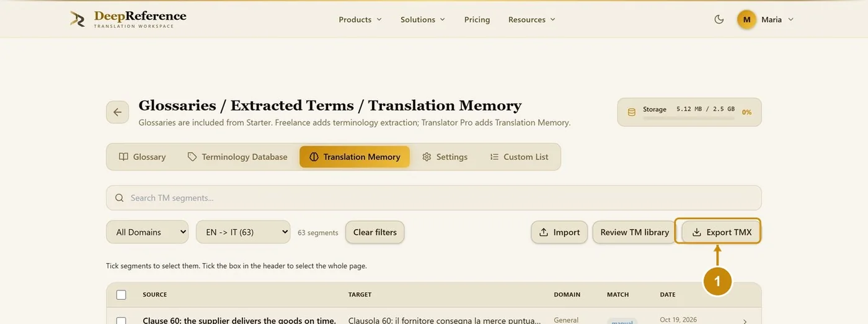Click the storage usage progress bar
The width and height of the screenshot is (868, 324).
pos(689,117)
